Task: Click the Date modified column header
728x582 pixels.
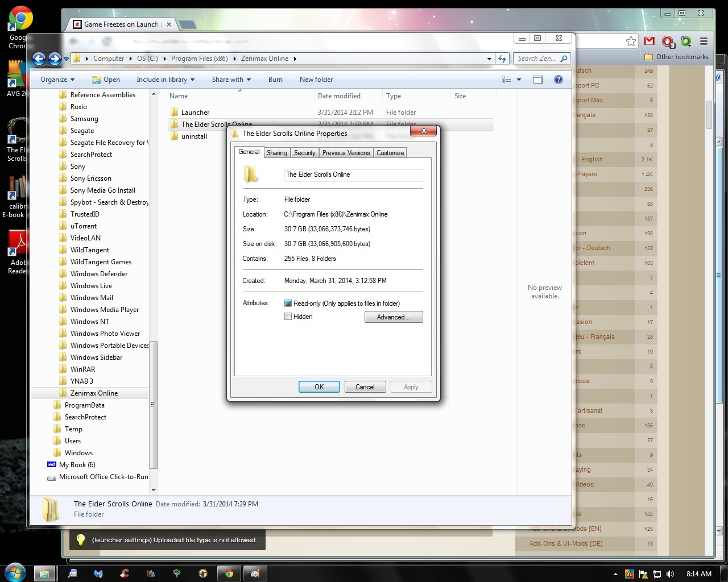Action: (347, 96)
